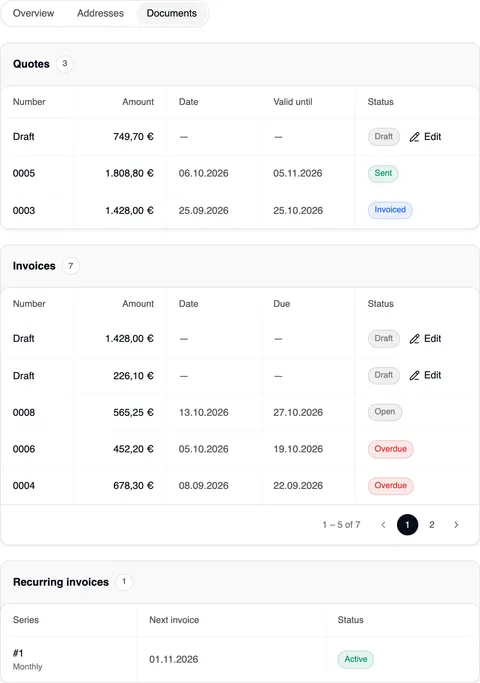Click the Overdue badge on invoice 0006

(391, 449)
